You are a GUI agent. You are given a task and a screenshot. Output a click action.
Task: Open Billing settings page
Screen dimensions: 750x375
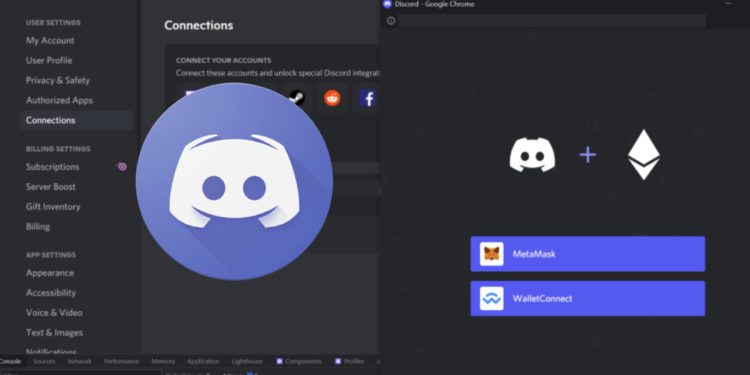point(38,227)
